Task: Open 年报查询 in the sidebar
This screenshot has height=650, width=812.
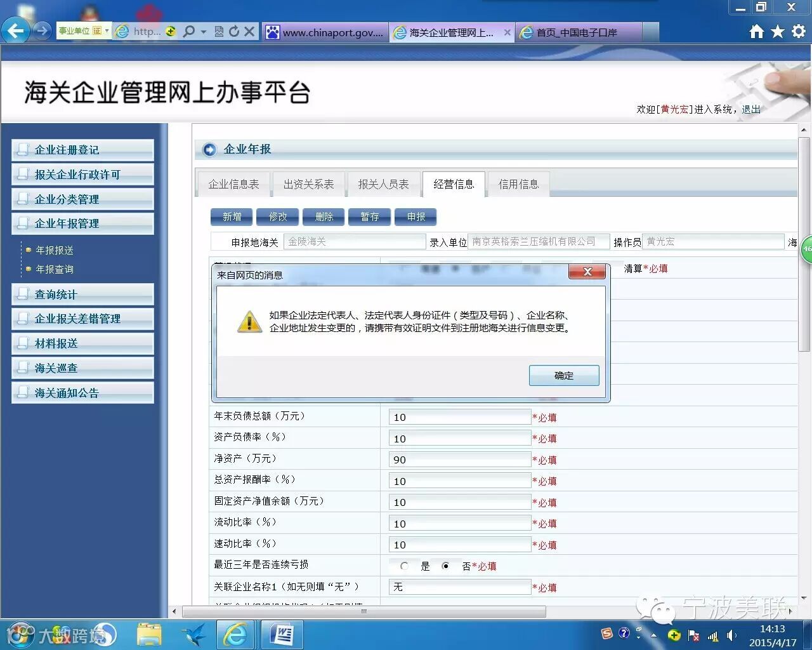Action: coord(55,269)
